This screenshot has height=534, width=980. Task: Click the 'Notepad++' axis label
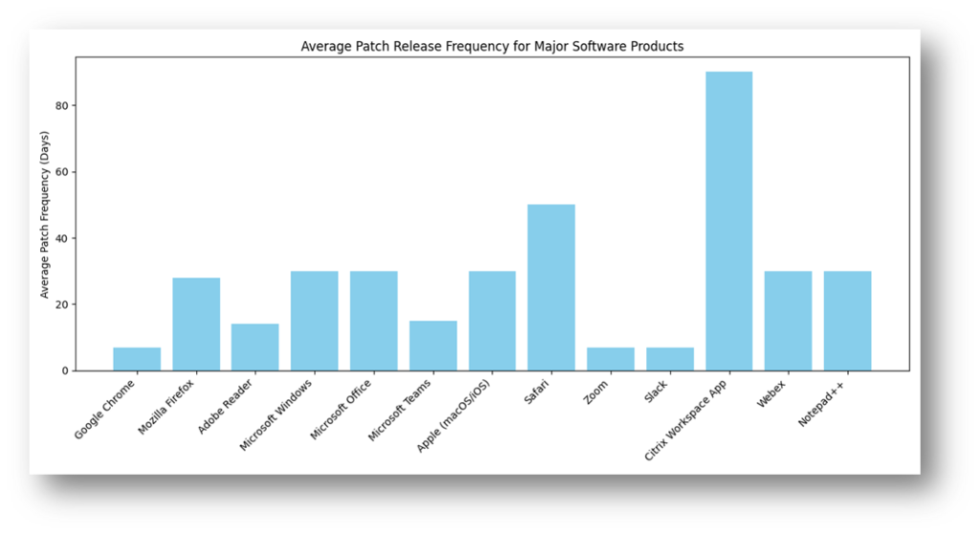(x=821, y=403)
